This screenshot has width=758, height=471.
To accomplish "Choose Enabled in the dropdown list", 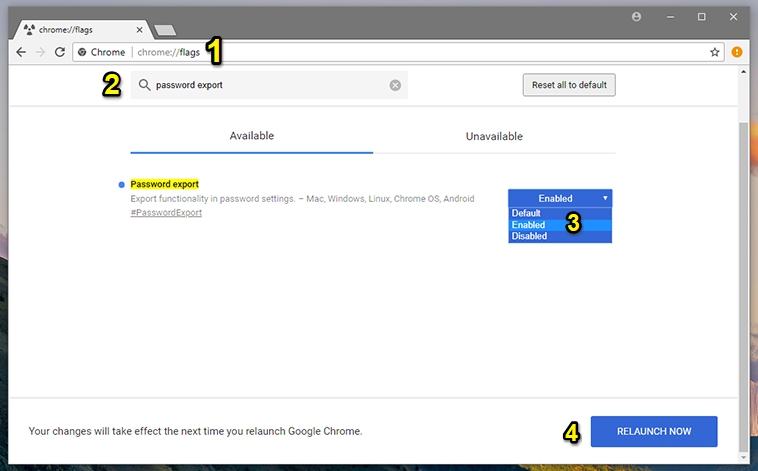I will [560, 225].
